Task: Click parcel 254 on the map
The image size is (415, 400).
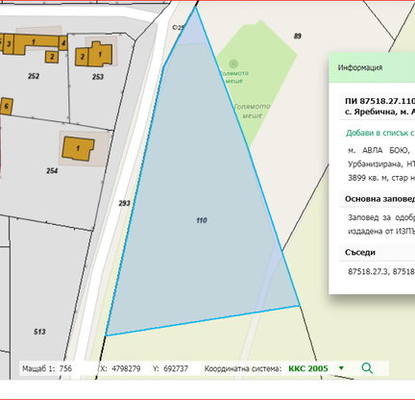Action: (52, 171)
